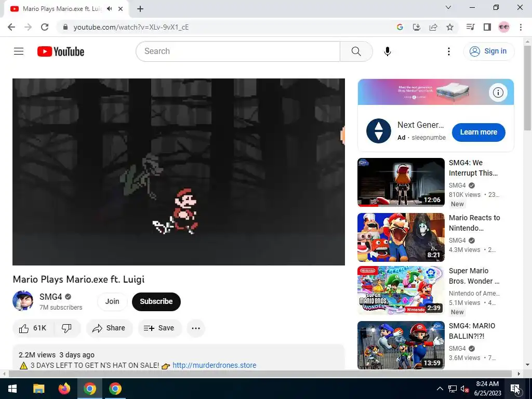Subscribe to the SMG4 channel
This screenshot has width=532, height=399.
tap(156, 301)
